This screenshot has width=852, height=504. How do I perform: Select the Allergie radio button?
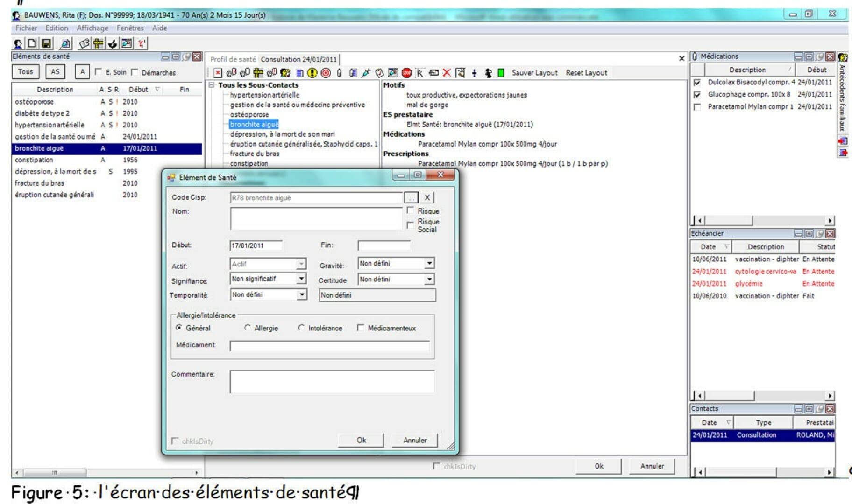(247, 328)
